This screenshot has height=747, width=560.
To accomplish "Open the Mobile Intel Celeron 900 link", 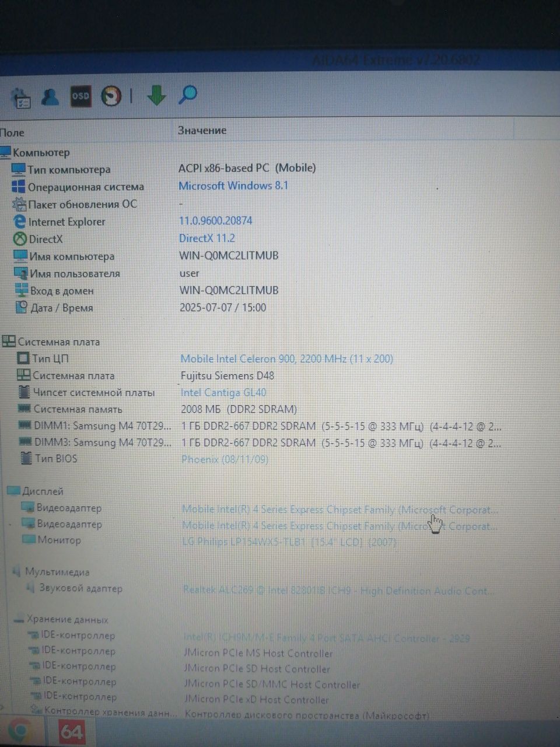I will [287, 359].
